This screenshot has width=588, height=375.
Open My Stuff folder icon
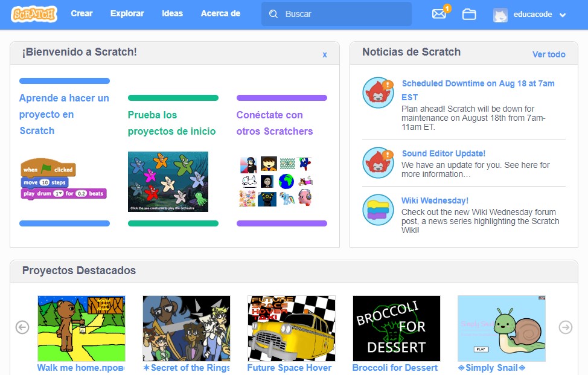[468, 14]
